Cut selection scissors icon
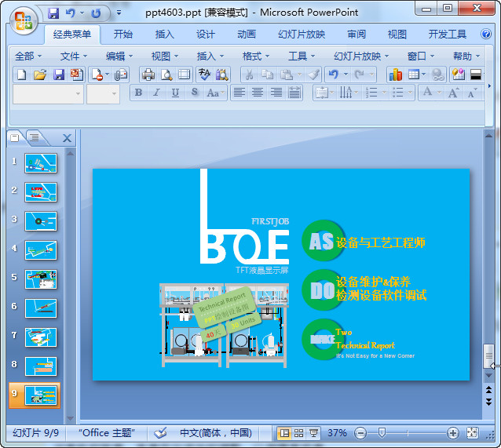The width and height of the screenshot is (501, 448). [250, 75]
